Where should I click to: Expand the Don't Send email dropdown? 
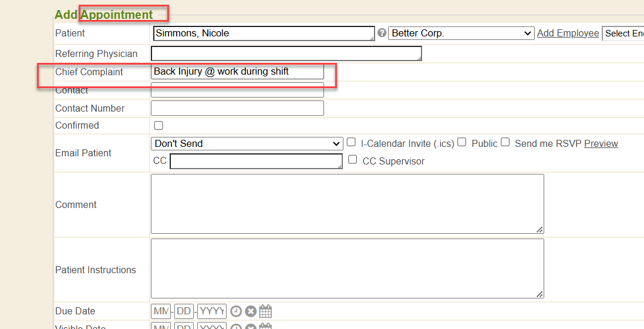[247, 143]
